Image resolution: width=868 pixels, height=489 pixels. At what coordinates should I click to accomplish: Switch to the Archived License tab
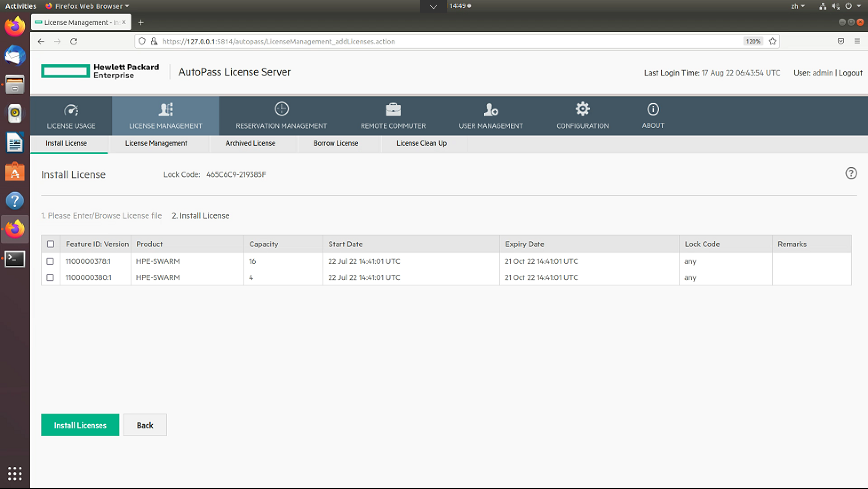[250, 143]
